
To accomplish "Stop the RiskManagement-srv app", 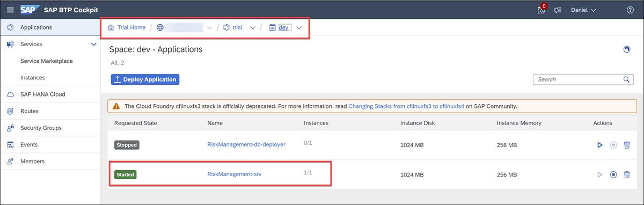I will (x=613, y=174).
